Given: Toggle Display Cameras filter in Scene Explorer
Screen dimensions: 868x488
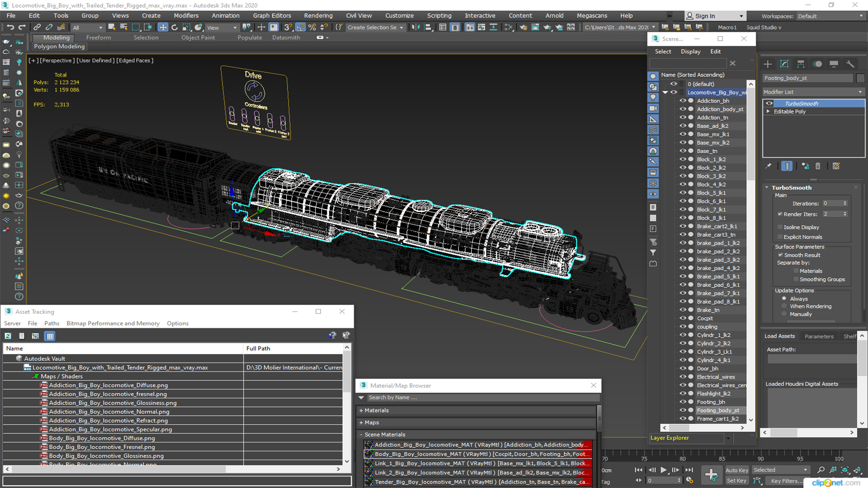Looking at the screenshot, I should 653,108.
